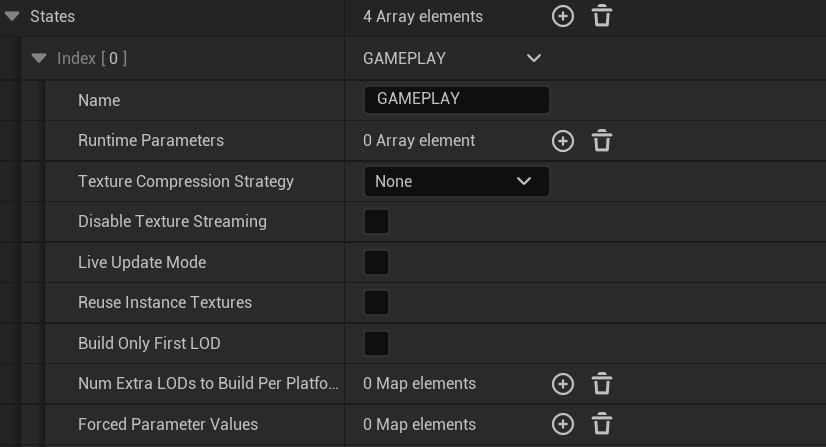This screenshot has width=826, height=447.
Task: Empty the States array with trash icon
Action: click(x=602, y=16)
